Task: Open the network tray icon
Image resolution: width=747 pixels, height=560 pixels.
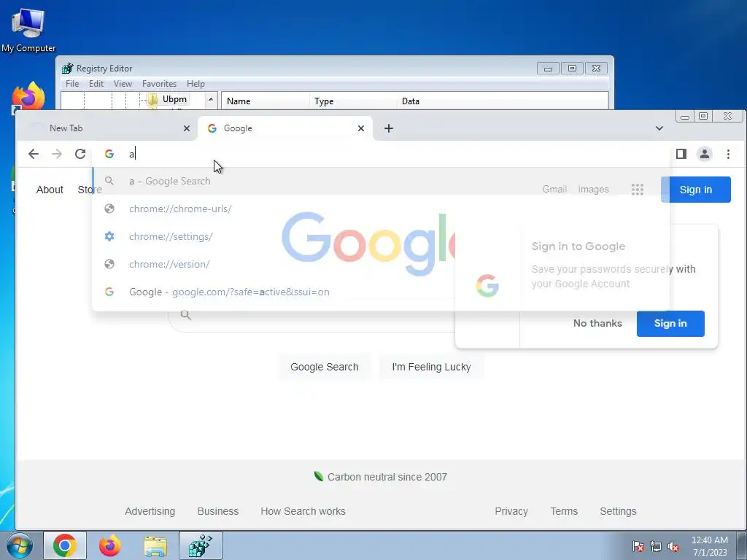Action: point(656,546)
